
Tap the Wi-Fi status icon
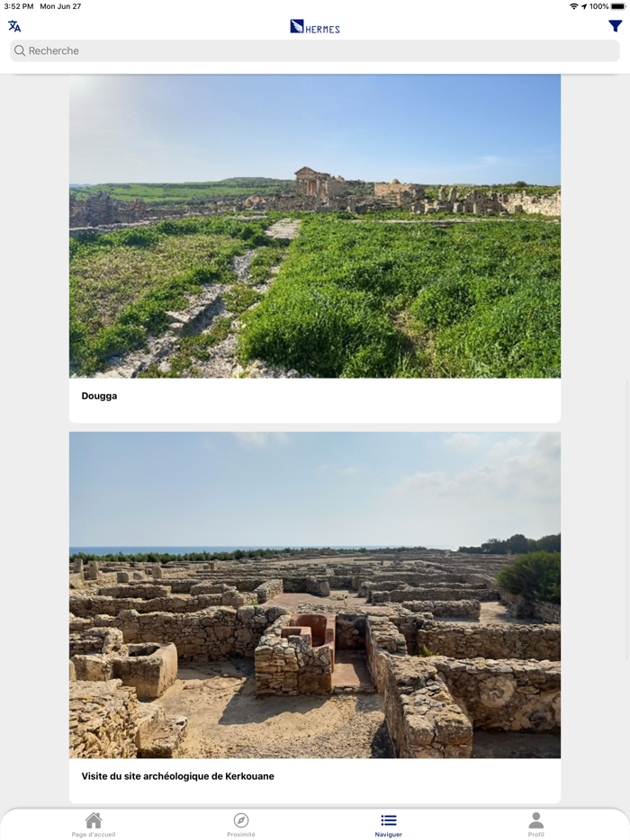pyautogui.click(x=573, y=6)
